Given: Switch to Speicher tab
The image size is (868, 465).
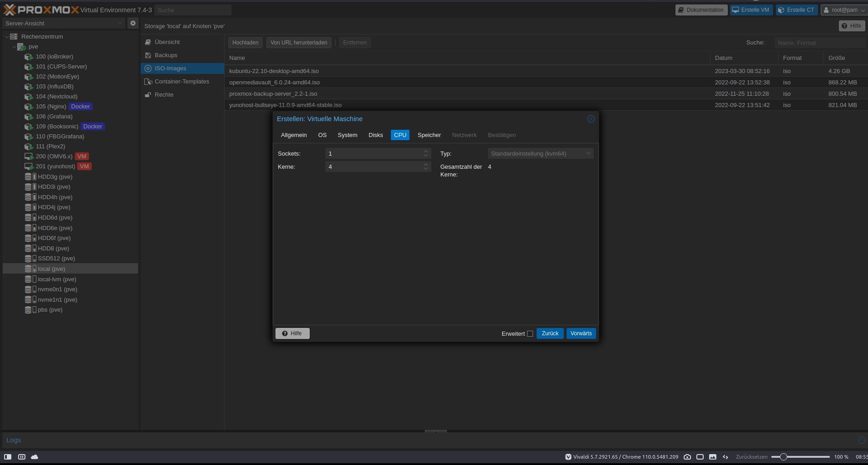Looking at the screenshot, I should pos(429,135).
